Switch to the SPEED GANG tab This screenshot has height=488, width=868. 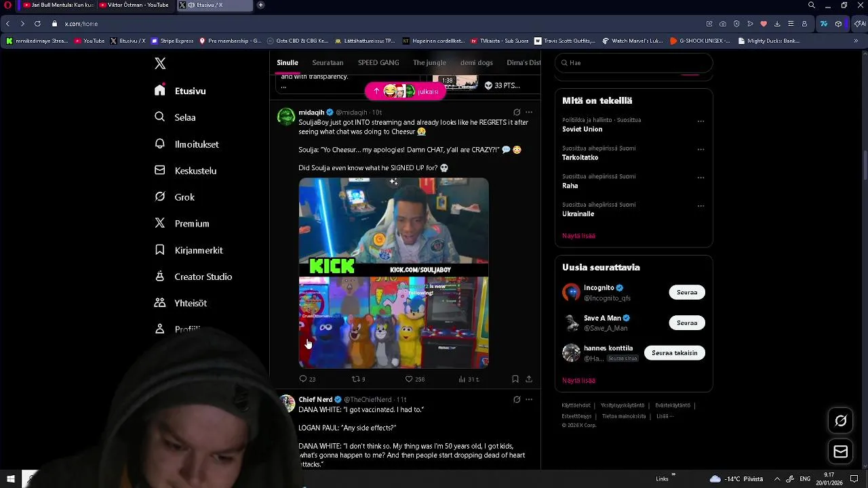[x=378, y=62]
